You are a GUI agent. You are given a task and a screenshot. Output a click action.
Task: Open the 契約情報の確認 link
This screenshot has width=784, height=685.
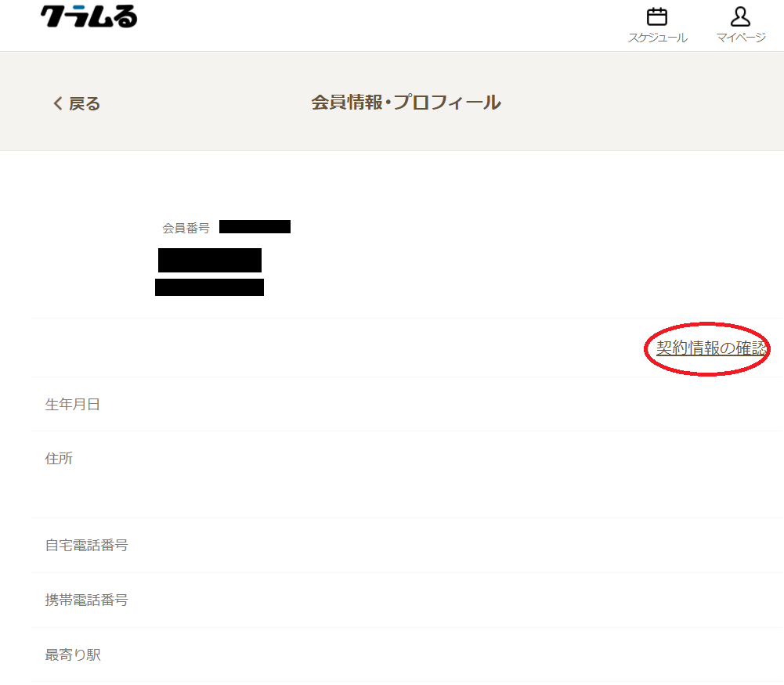[711, 348]
